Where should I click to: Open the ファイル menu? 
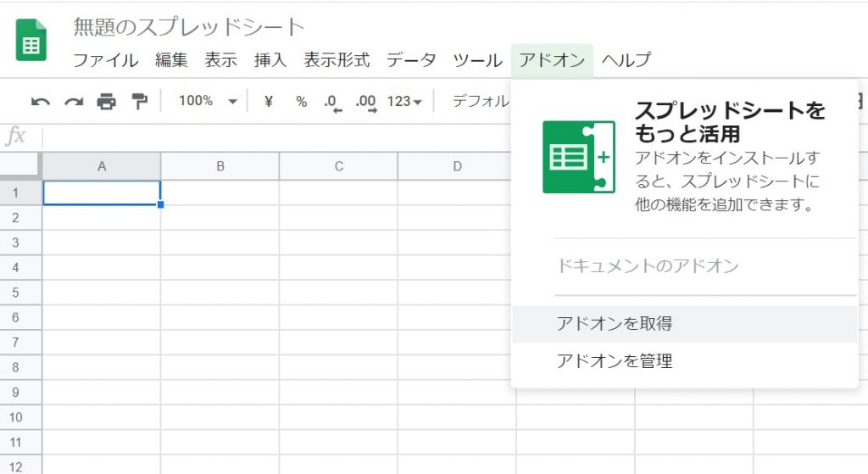[106, 60]
